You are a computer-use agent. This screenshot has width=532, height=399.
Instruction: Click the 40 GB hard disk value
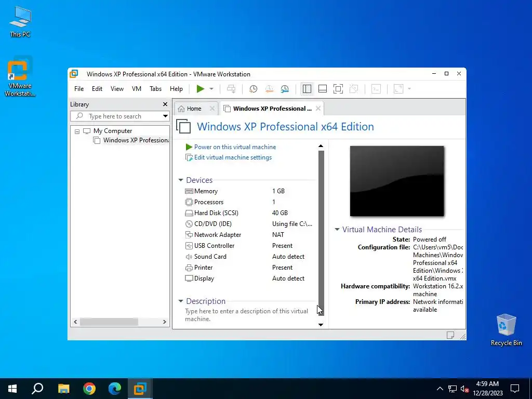click(x=280, y=212)
